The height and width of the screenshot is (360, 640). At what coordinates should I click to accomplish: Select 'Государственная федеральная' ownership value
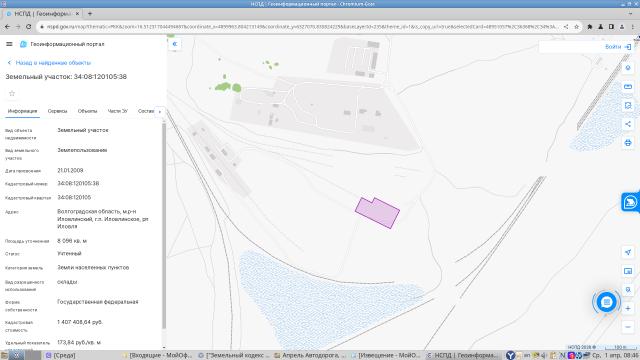[98, 302]
